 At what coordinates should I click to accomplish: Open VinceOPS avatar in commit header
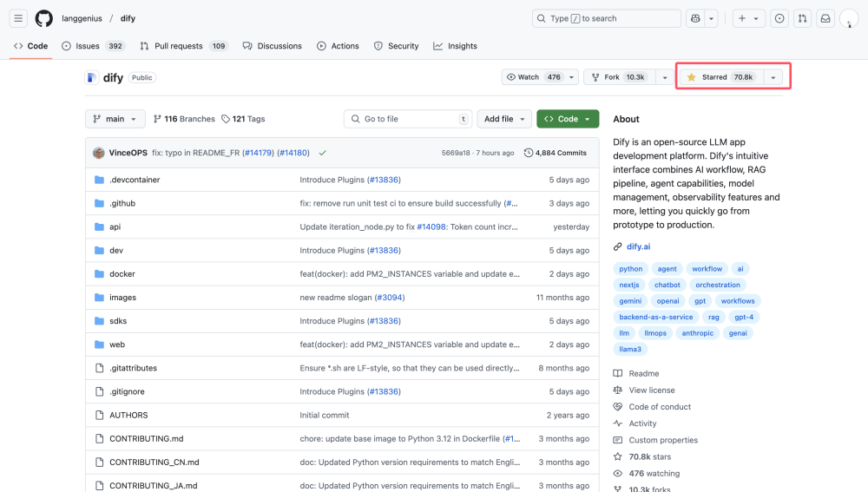pos(99,153)
